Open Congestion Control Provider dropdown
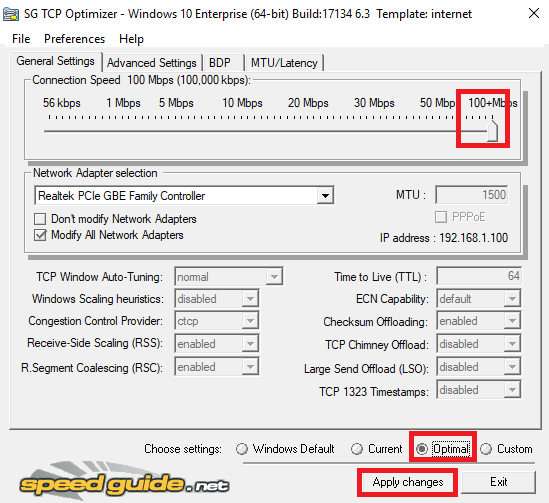 pyautogui.click(x=216, y=321)
